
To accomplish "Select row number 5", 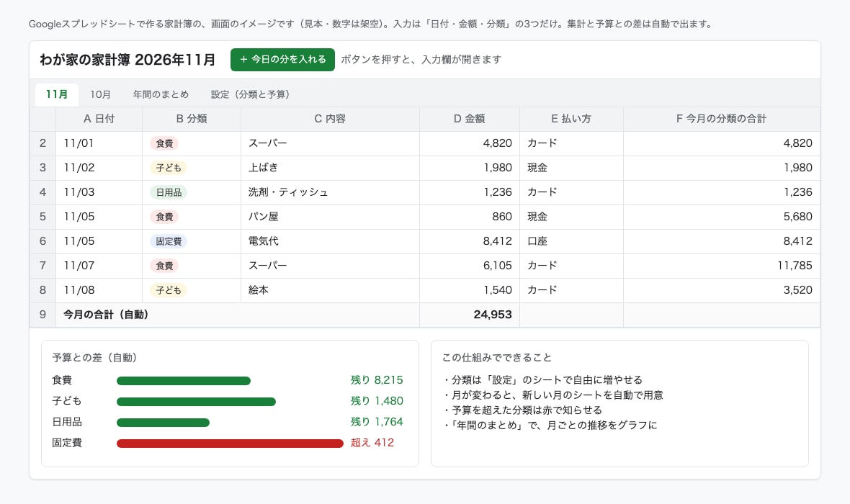I will (x=42, y=217).
